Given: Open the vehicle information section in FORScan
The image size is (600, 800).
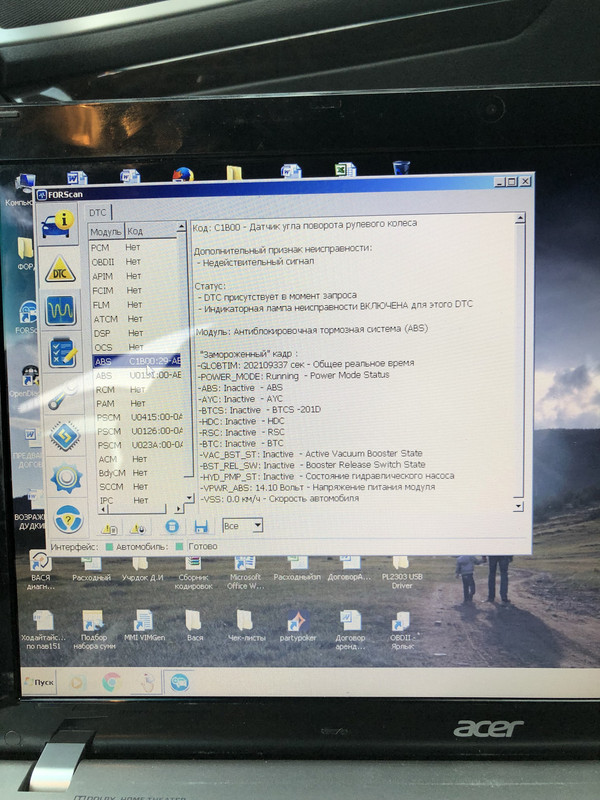Looking at the screenshot, I should 57,225.
